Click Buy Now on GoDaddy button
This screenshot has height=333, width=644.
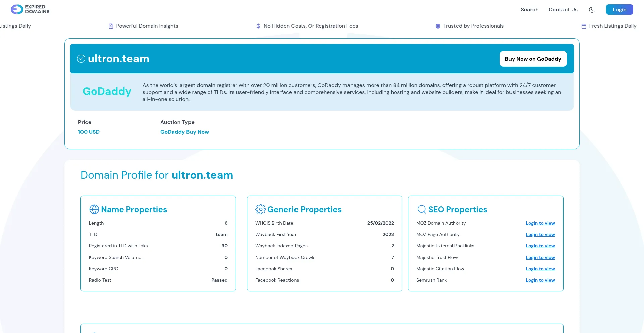[533, 59]
